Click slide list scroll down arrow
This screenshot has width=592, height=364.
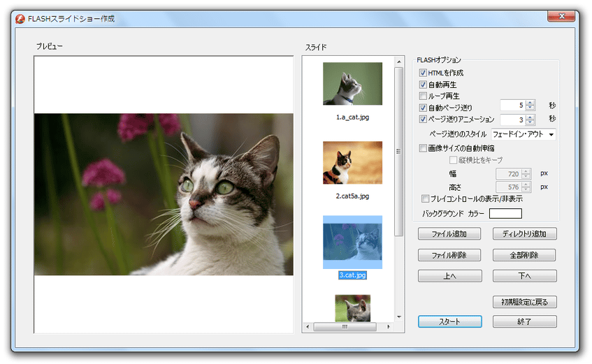click(x=399, y=317)
